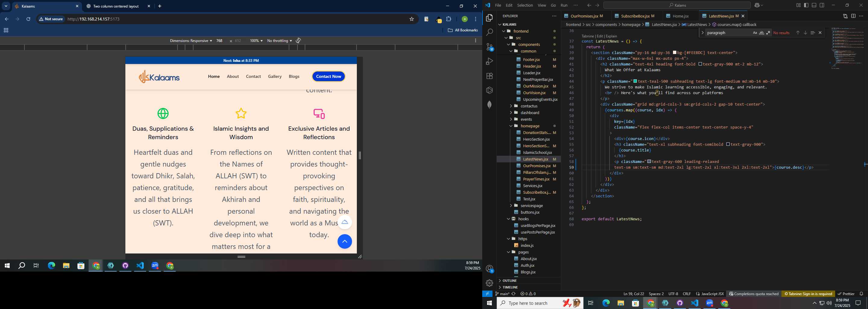Open the 100% zoom dropdown in device toolbar
The image size is (868, 309).
[x=256, y=40]
